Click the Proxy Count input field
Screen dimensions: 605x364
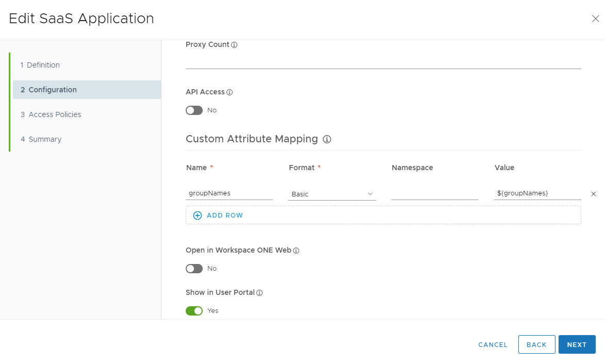pos(383,61)
